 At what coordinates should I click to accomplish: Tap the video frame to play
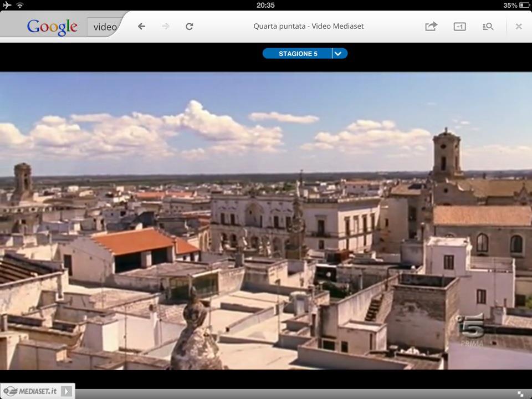266,221
